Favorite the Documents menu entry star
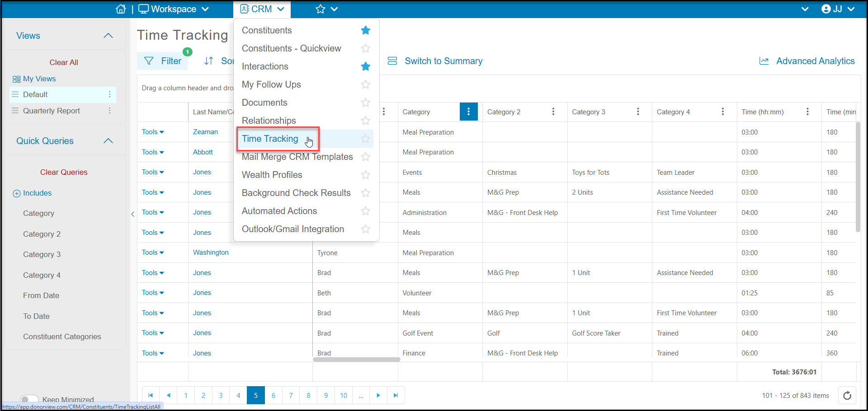Image resolution: width=868 pixels, height=411 pixels. (366, 103)
